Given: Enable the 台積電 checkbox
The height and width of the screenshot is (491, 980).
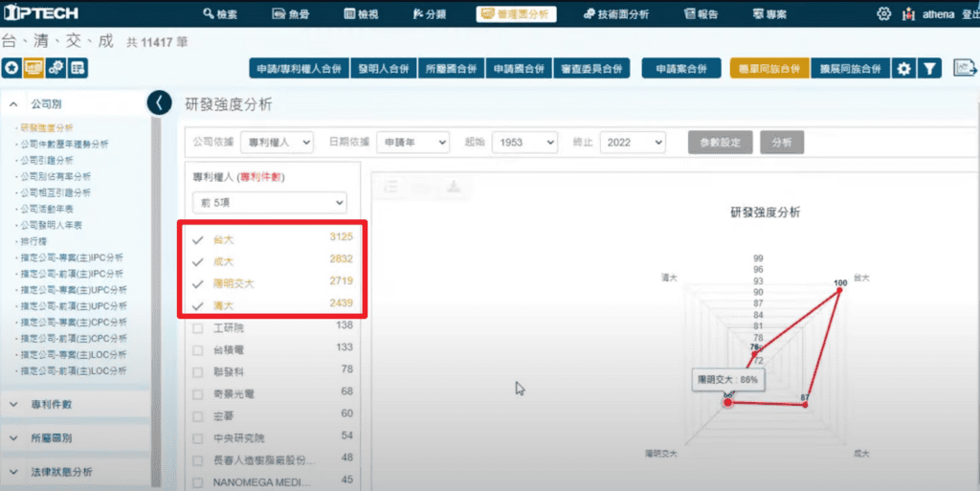Looking at the screenshot, I should click(x=198, y=348).
